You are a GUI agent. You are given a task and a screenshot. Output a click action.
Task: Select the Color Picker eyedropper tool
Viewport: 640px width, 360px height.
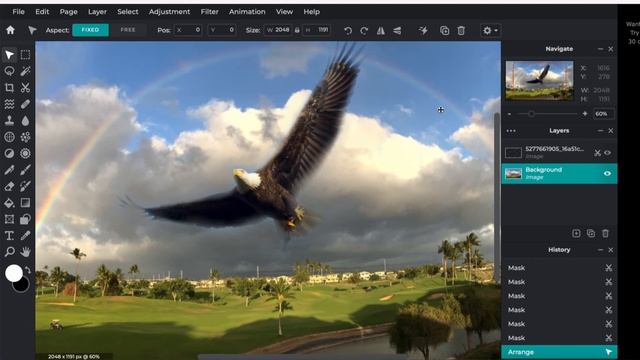(x=25, y=236)
